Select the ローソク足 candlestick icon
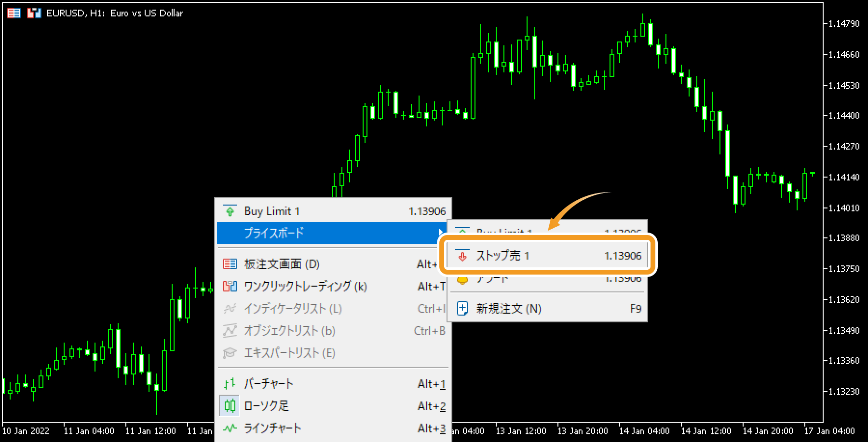The height and width of the screenshot is (442, 868). [230, 406]
